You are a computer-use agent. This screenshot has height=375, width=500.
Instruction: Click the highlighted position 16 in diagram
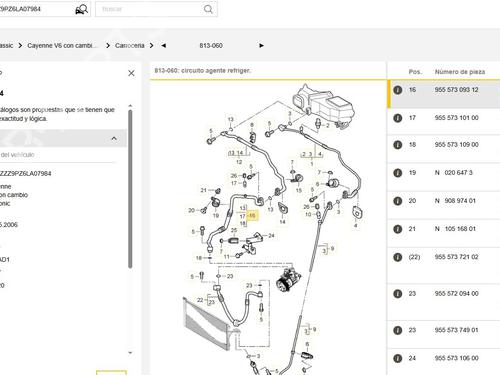pyautogui.click(x=252, y=216)
